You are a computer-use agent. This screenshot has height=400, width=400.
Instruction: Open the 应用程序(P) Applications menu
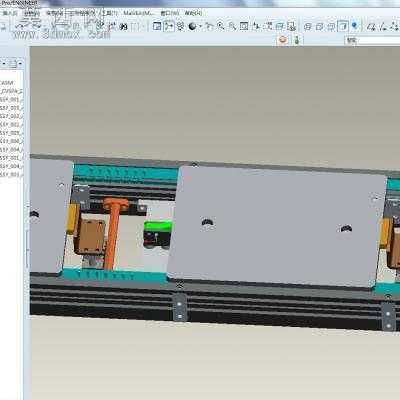(81, 13)
